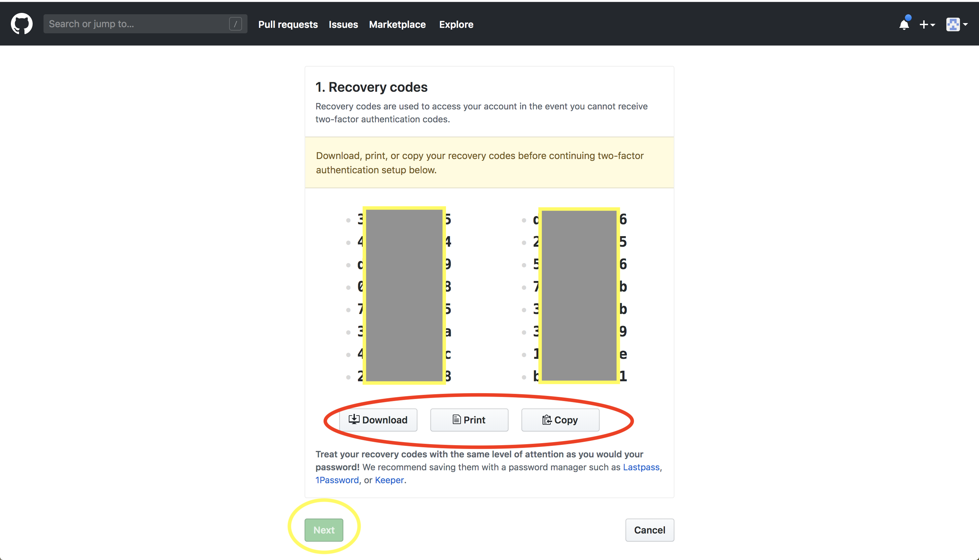
Task: Focus the Search or jump to field
Action: [x=137, y=24]
